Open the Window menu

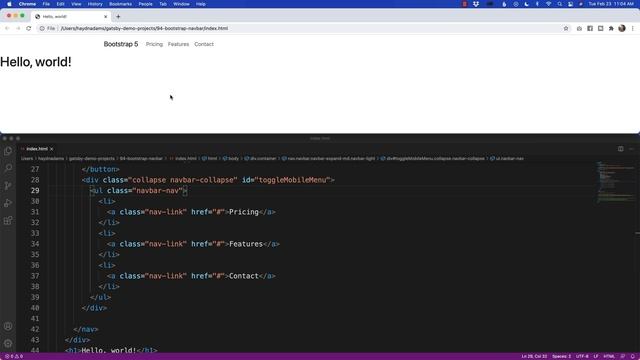pos(181,4)
